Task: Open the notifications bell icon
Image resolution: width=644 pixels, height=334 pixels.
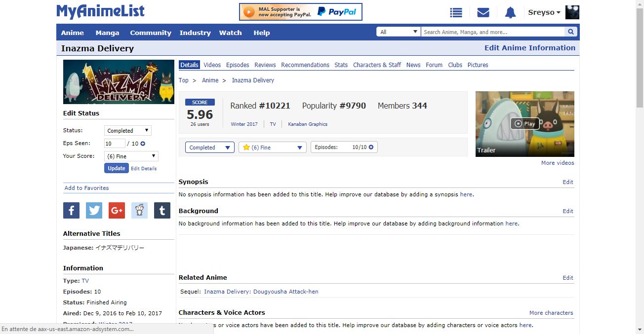Action: pos(510,13)
